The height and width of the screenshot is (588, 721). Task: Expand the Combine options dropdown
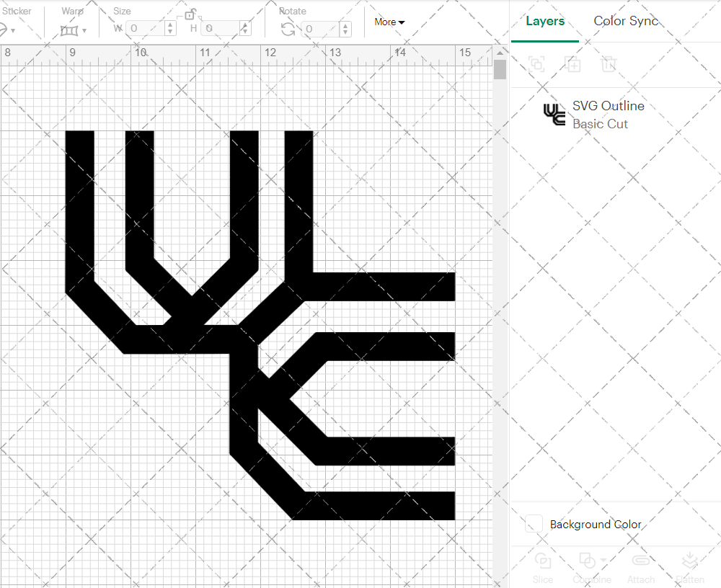tap(603, 561)
